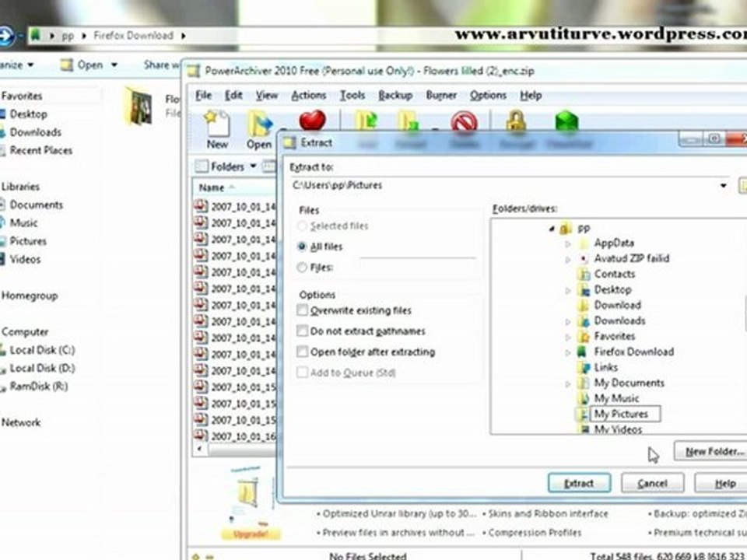Toggle Add to Queue (Std) checkbox
This screenshot has width=747, height=560.
tap(302, 373)
